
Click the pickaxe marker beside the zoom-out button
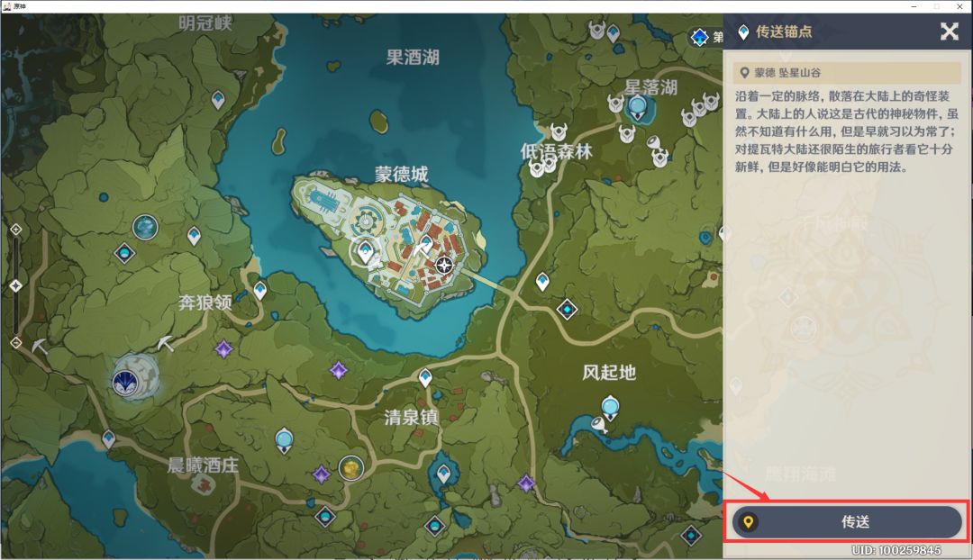pos(40,346)
